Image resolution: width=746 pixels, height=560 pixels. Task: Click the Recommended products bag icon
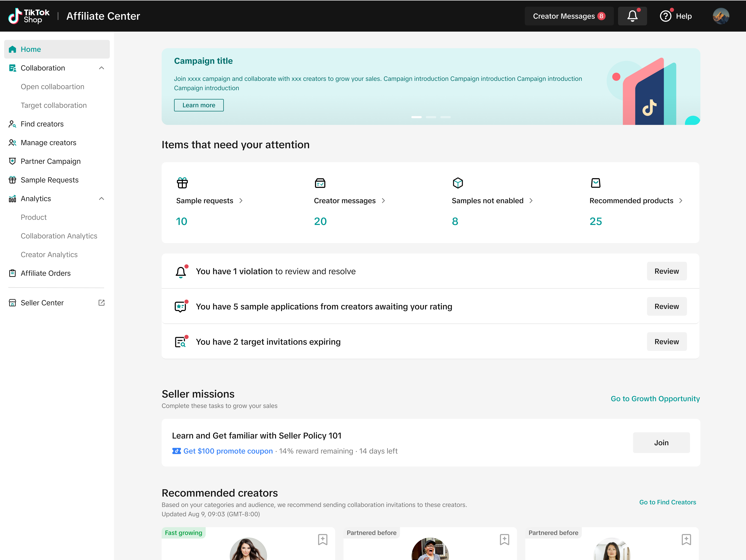point(596,183)
